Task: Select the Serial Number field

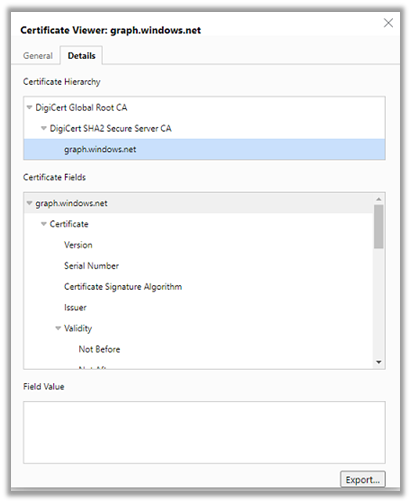Action: [91, 266]
